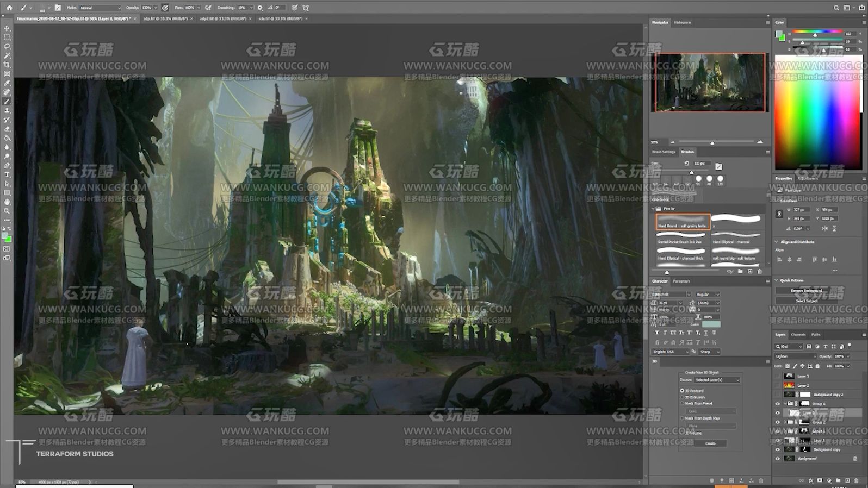Viewport: 868px width, 488px height.
Task: Show Layer 3 visibility box
Action: coord(778,376)
